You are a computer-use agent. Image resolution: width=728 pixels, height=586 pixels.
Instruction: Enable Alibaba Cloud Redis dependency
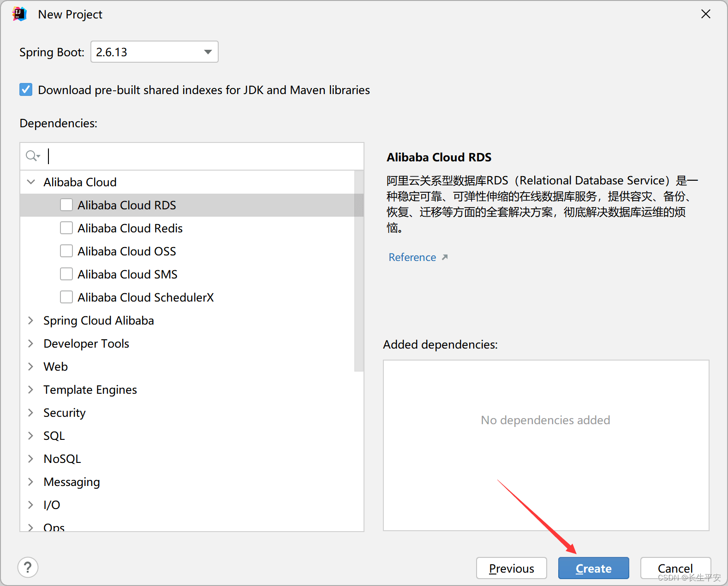(66, 228)
